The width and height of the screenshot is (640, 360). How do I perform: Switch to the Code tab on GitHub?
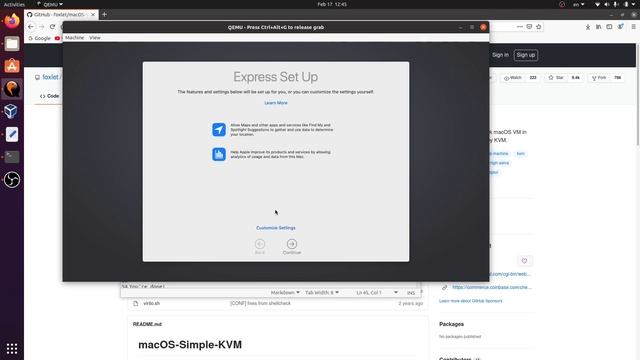click(49, 96)
